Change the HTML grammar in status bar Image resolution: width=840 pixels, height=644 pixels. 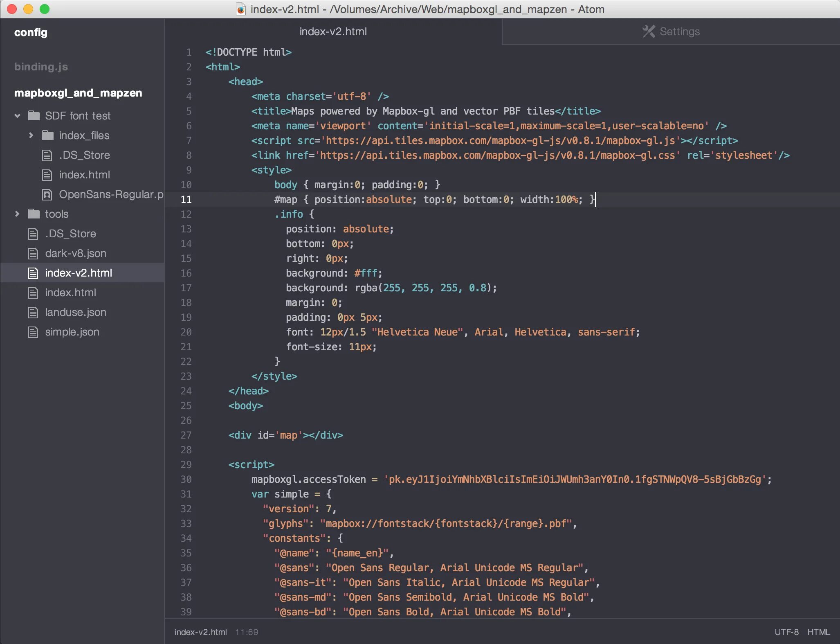tap(818, 632)
